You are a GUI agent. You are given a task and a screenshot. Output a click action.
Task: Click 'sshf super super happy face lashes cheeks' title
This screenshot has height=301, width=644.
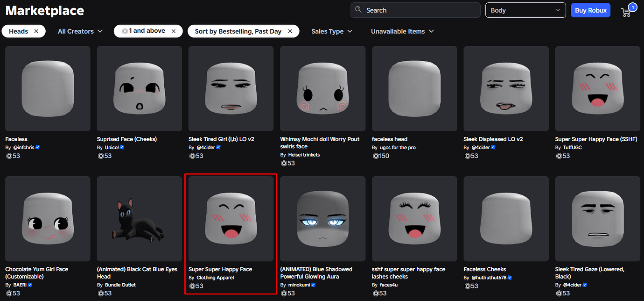409,273
